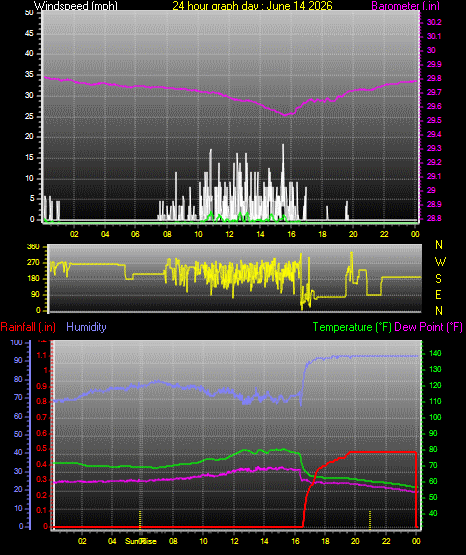Click the "Temperature (°F)" legend label
Screen dimensions: 466x555
click(352, 327)
